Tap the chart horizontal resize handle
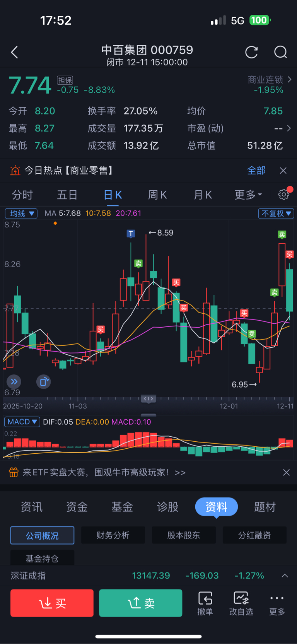 [148, 399]
